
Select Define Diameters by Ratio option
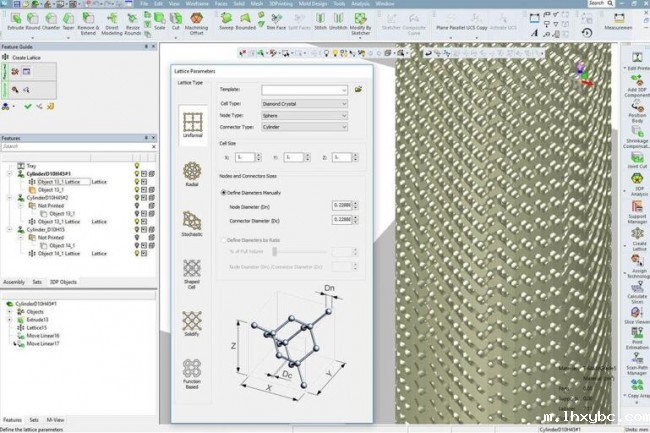(x=224, y=240)
